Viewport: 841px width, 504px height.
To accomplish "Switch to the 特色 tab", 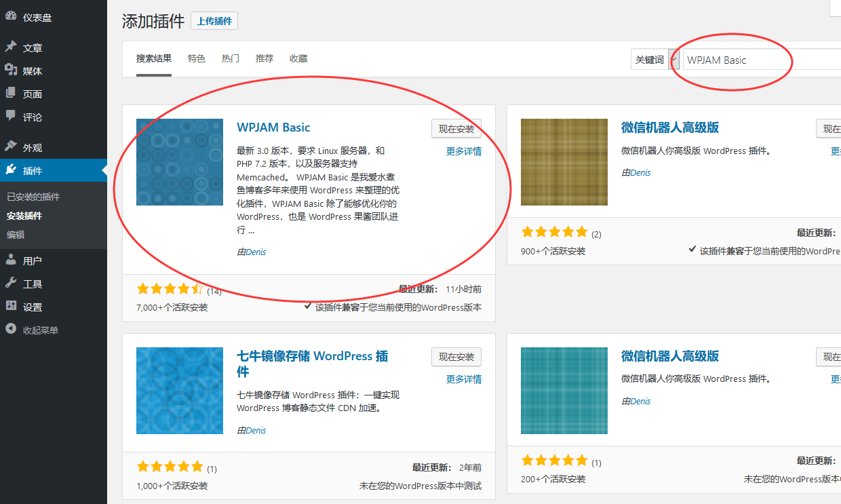I will tap(197, 59).
